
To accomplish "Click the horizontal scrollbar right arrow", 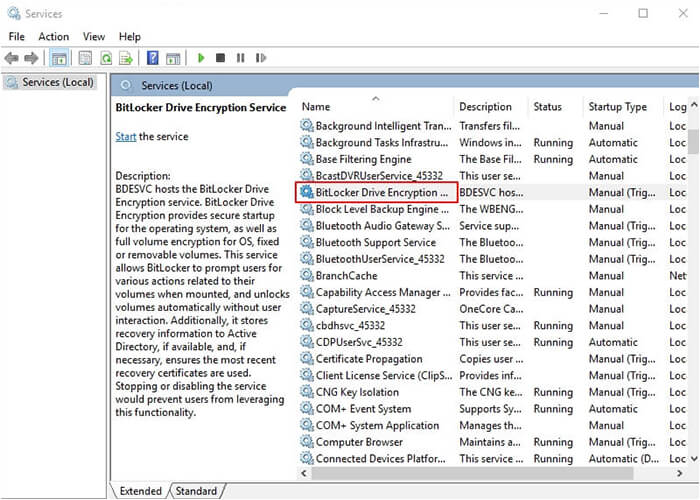I will (x=679, y=473).
